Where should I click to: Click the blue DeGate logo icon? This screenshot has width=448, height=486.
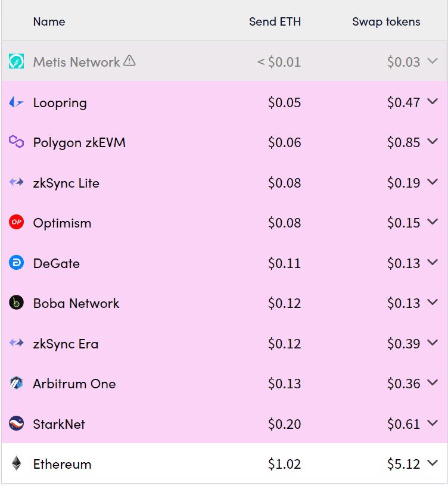pyautogui.click(x=17, y=263)
